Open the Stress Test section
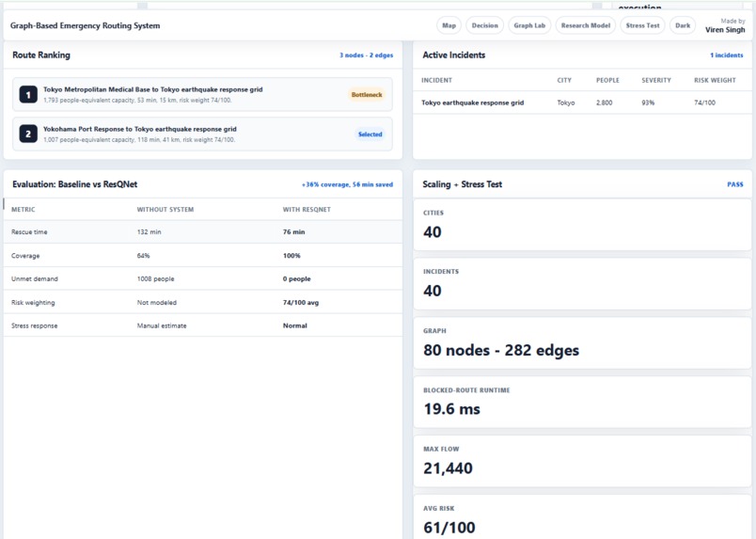 point(642,25)
